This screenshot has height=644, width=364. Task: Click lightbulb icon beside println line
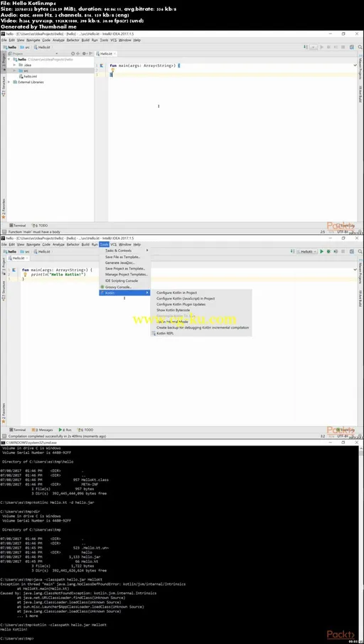click(25, 275)
